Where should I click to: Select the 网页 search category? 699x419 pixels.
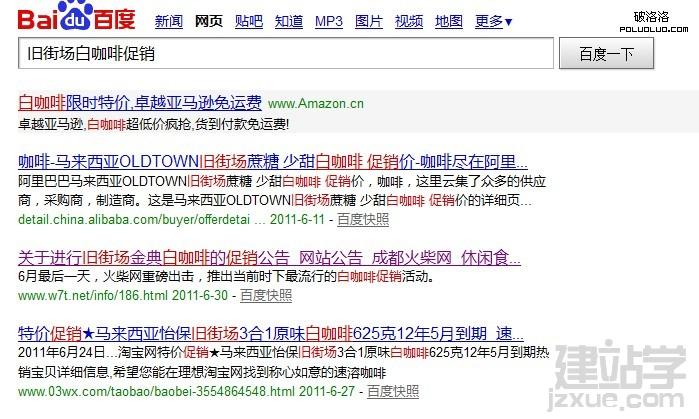pos(209,21)
